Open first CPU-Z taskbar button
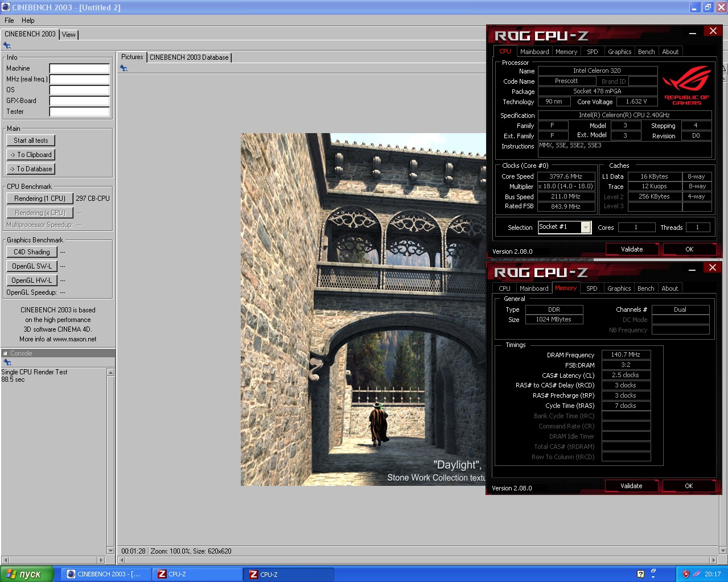 click(198, 574)
